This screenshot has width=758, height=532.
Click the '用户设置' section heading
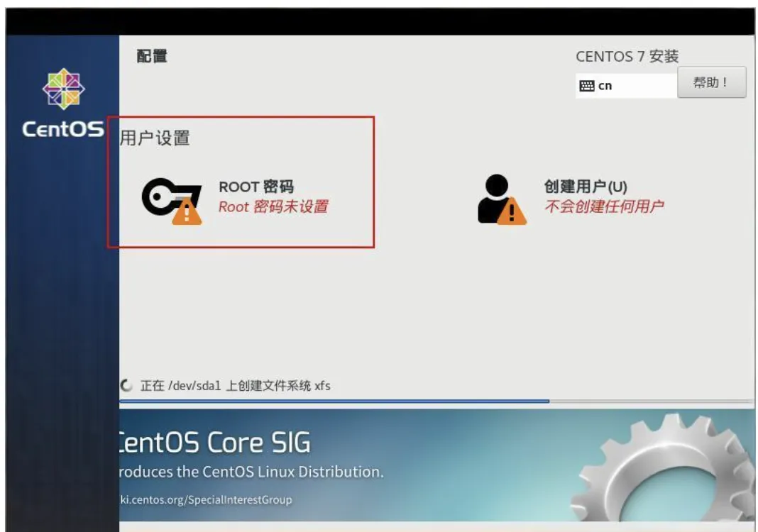(155, 138)
